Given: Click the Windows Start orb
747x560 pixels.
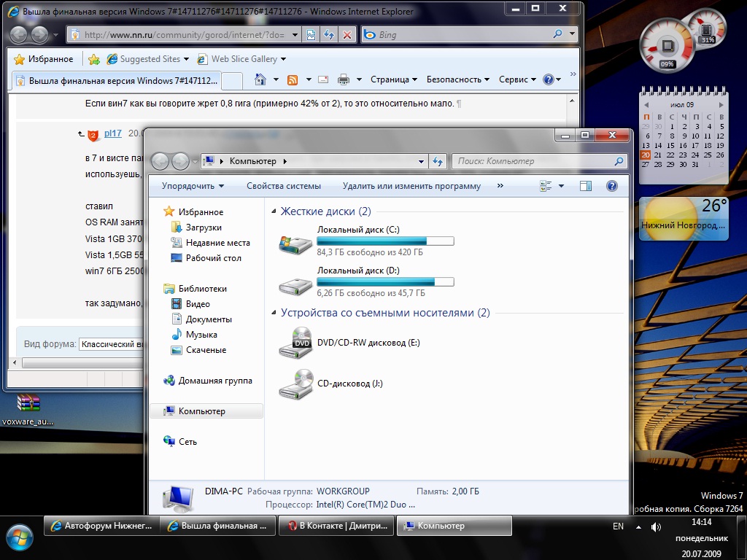Looking at the screenshot, I should 20,537.
